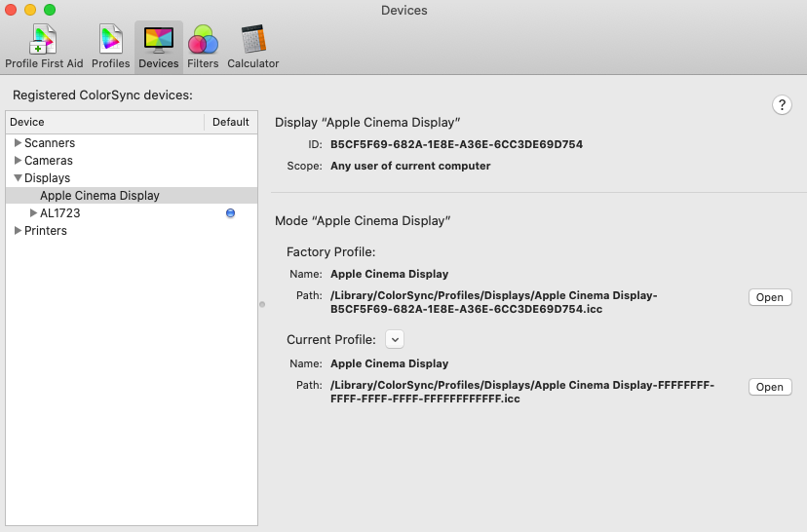Screen dimensions: 807x532
Task: Click the 'Any user of current computer' text
Action: (x=410, y=167)
